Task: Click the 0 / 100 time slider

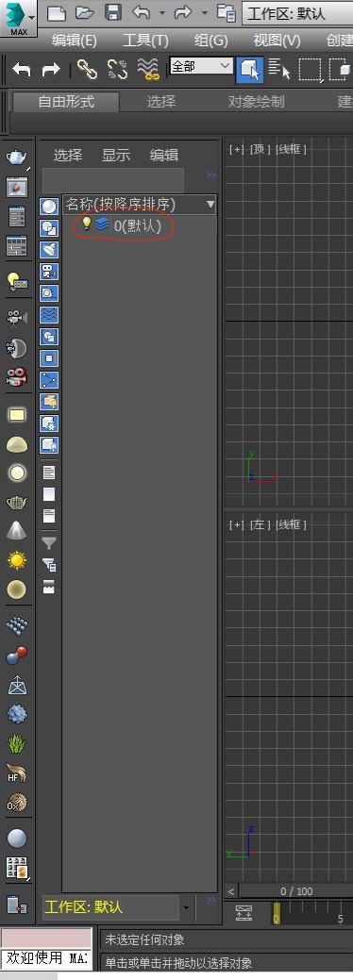Action: [x=296, y=891]
